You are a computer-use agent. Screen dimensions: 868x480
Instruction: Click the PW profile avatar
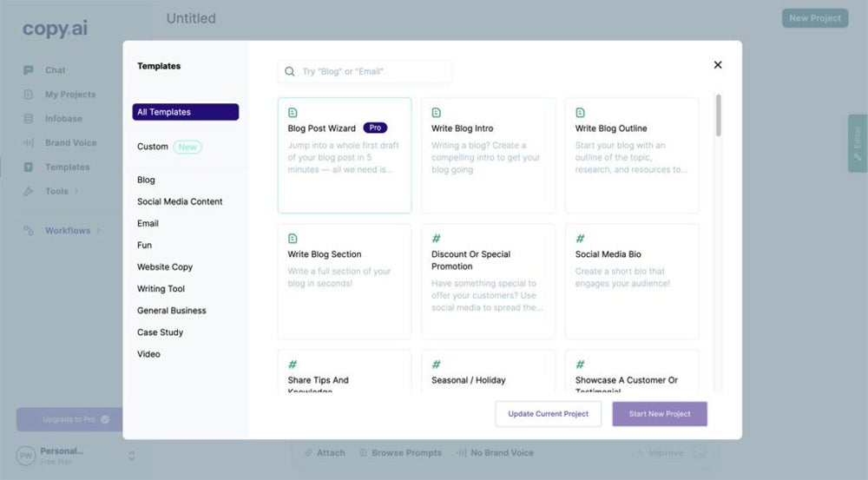(x=26, y=456)
